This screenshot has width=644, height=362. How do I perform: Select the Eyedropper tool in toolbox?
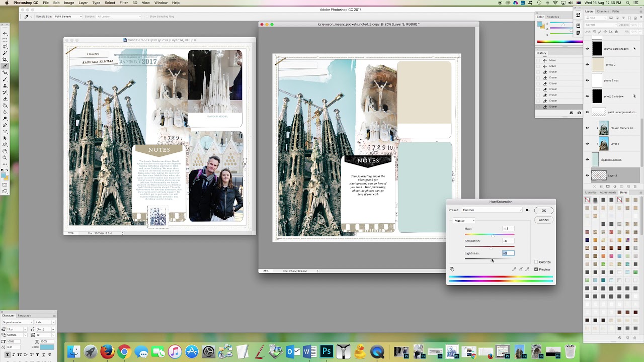tap(5, 66)
